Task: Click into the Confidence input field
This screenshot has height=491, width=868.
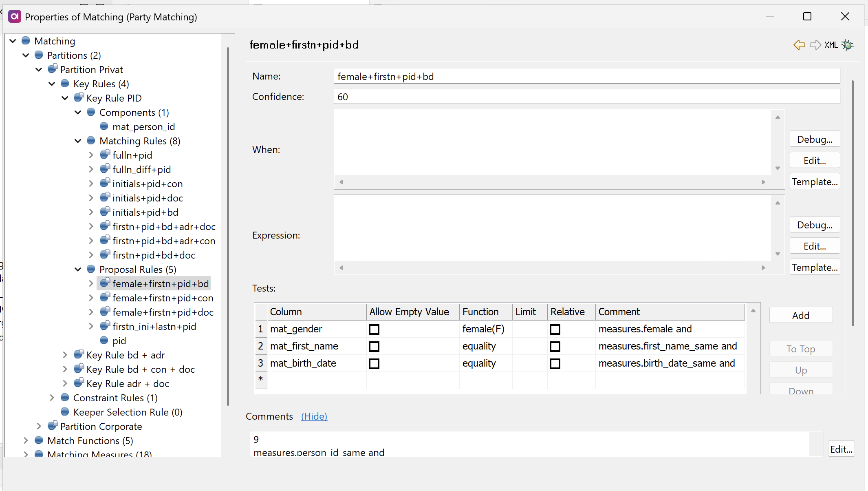Action: [x=586, y=97]
